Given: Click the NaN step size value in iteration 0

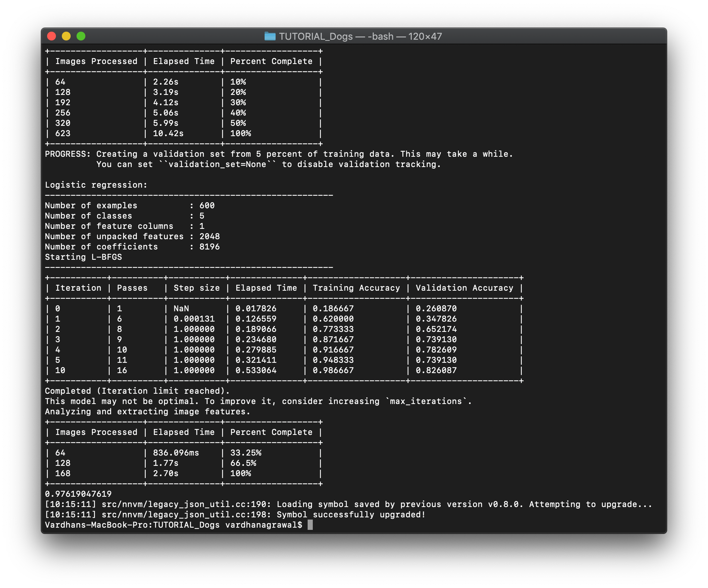Looking at the screenshot, I should click(181, 308).
